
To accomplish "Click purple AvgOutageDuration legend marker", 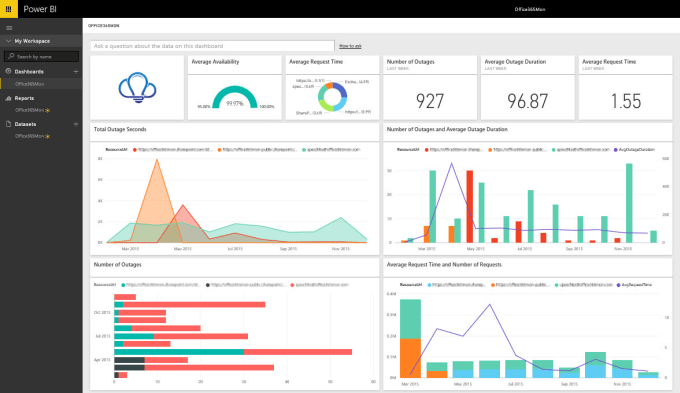I will 616,150.
